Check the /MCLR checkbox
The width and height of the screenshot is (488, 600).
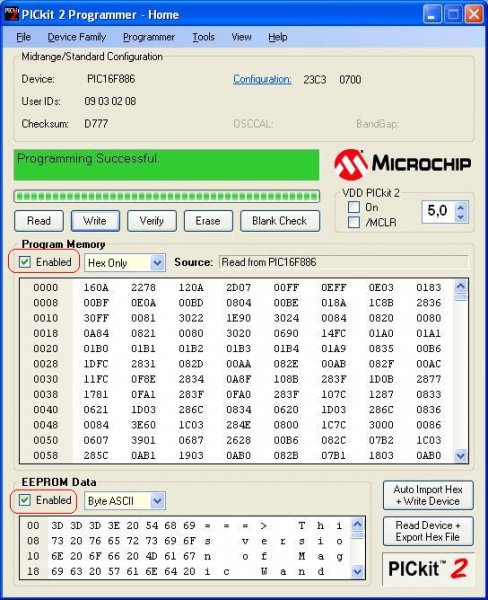pyautogui.click(x=354, y=222)
